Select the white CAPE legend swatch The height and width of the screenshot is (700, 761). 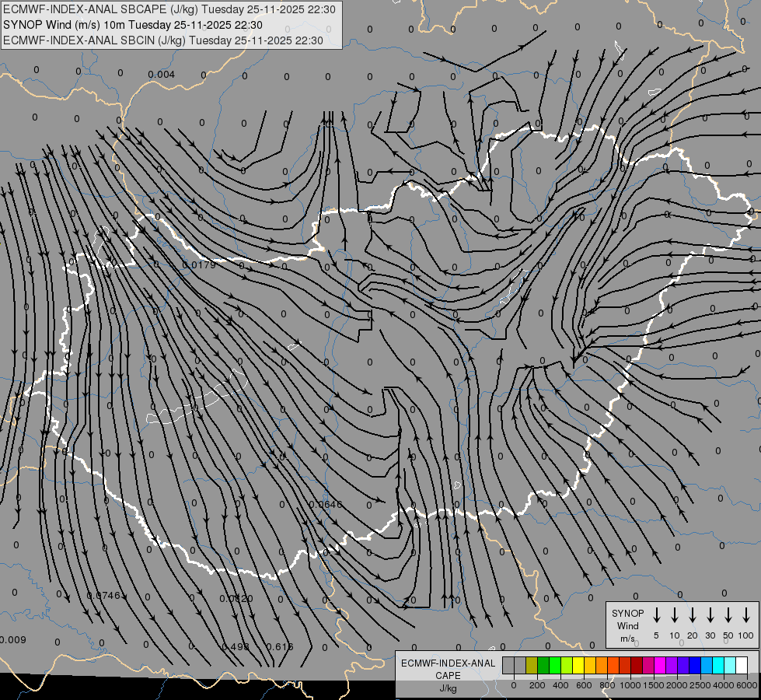click(x=742, y=665)
